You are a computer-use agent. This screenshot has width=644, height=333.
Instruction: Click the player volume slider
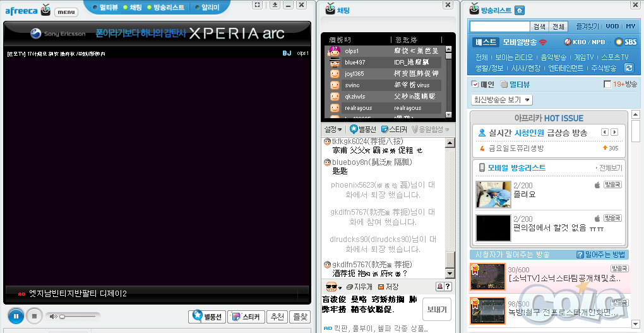tap(79, 316)
